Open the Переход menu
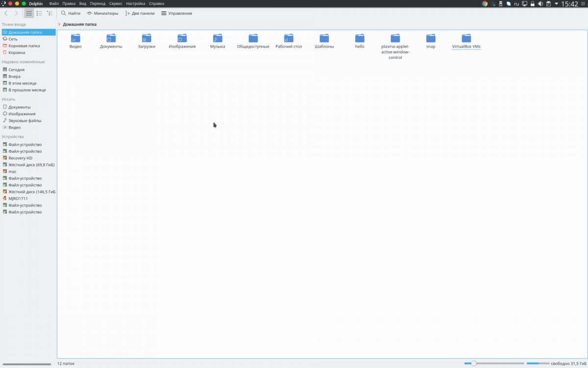The image size is (588, 368). click(x=98, y=3)
